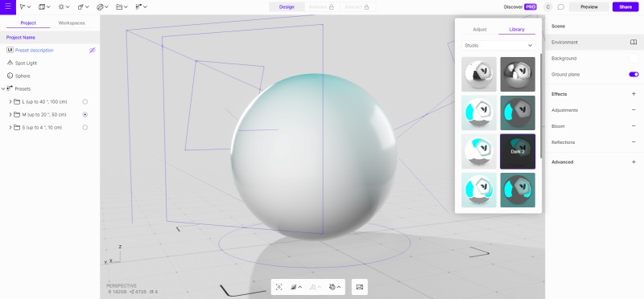Click the Sphere object icon
The width and height of the screenshot is (644, 299).
[10, 76]
